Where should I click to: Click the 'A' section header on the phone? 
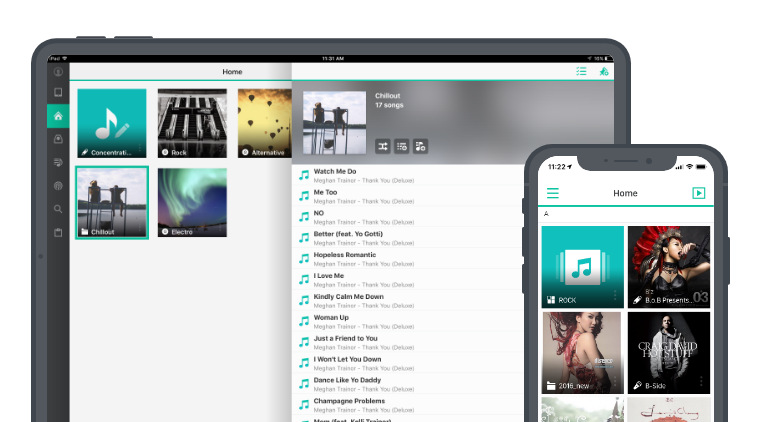[546, 213]
